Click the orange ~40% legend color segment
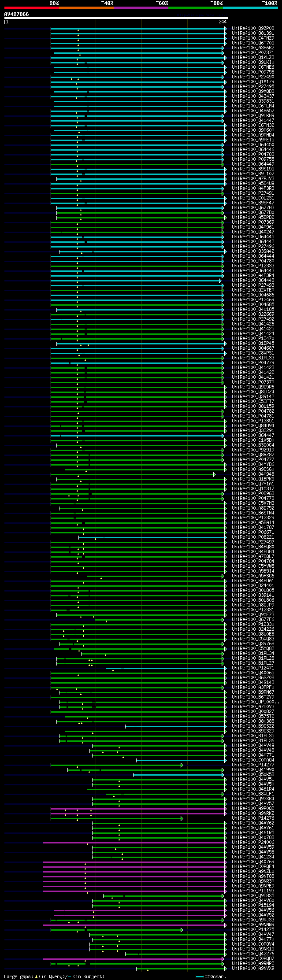The width and height of the screenshot is (282, 980). click(x=86, y=8)
